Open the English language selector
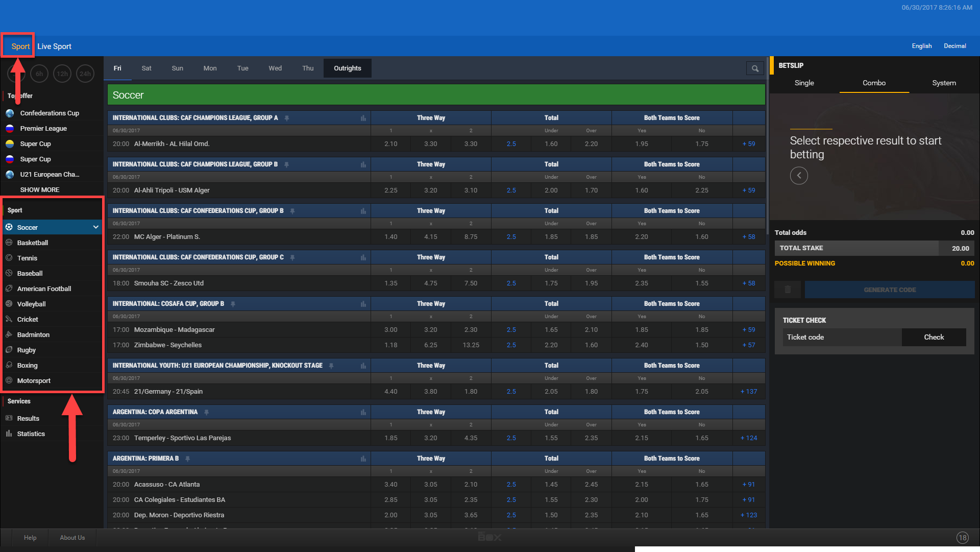Viewport: 980px width, 552px height. click(x=921, y=46)
